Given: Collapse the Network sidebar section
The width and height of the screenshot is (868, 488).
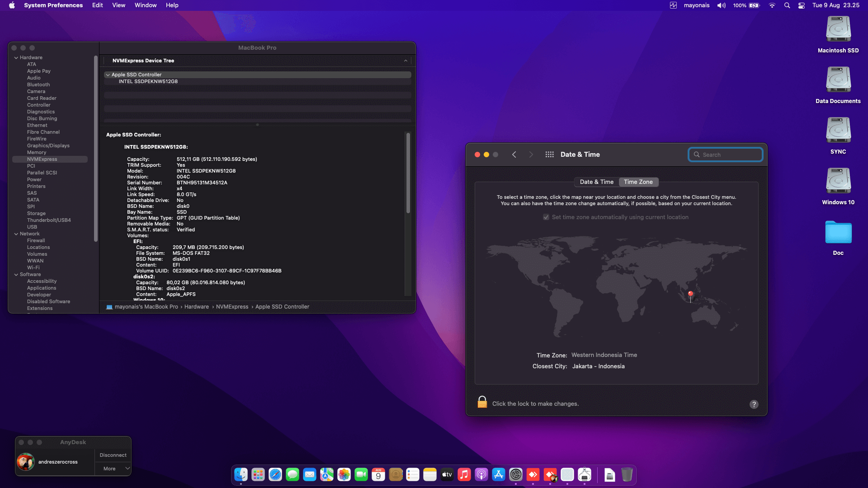Looking at the screenshot, I should coord(16,234).
